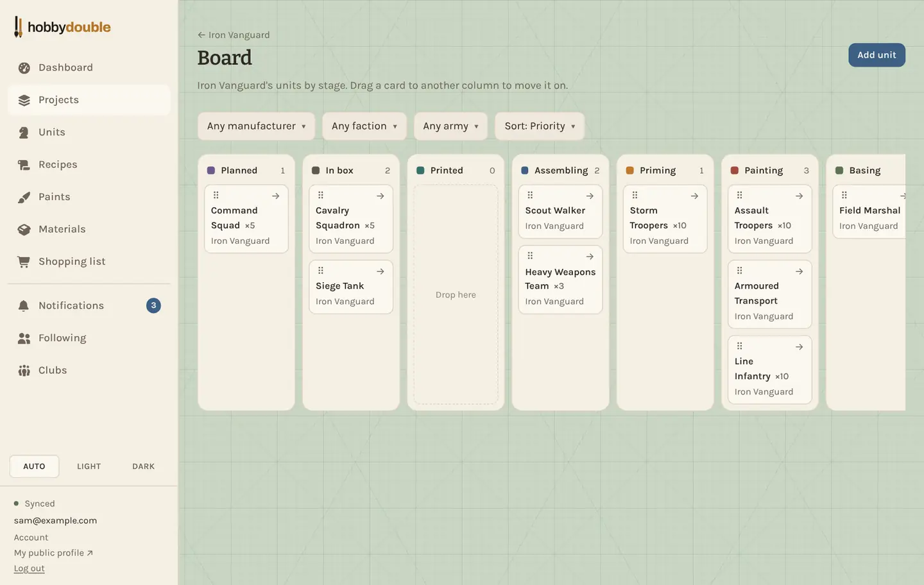Click the Line Infantry drag handle
This screenshot has width=924, height=585.
tap(740, 346)
